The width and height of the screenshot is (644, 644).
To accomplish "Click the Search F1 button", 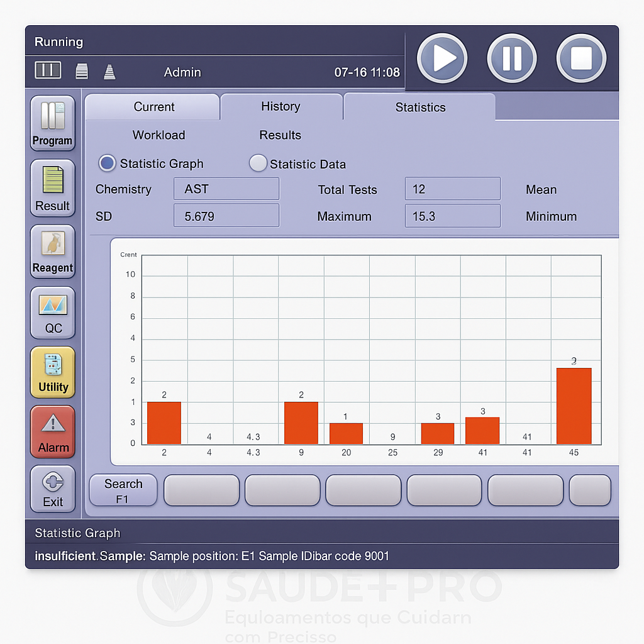I will (x=123, y=491).
